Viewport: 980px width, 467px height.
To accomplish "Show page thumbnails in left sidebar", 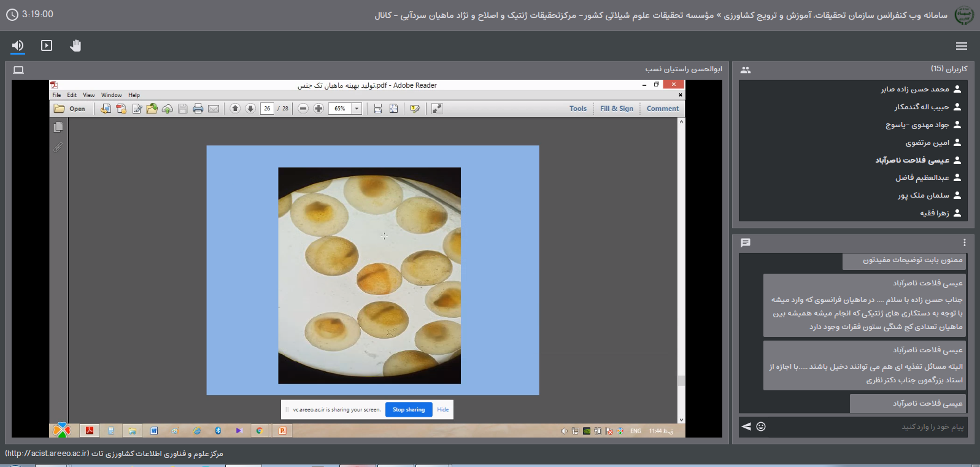I will [x=58, y=127].
